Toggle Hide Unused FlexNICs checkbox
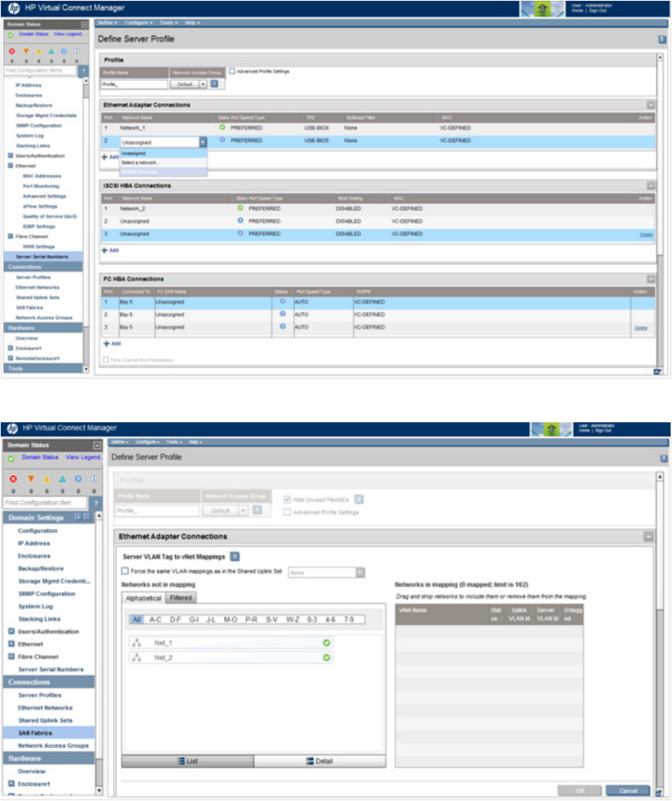 287,499
